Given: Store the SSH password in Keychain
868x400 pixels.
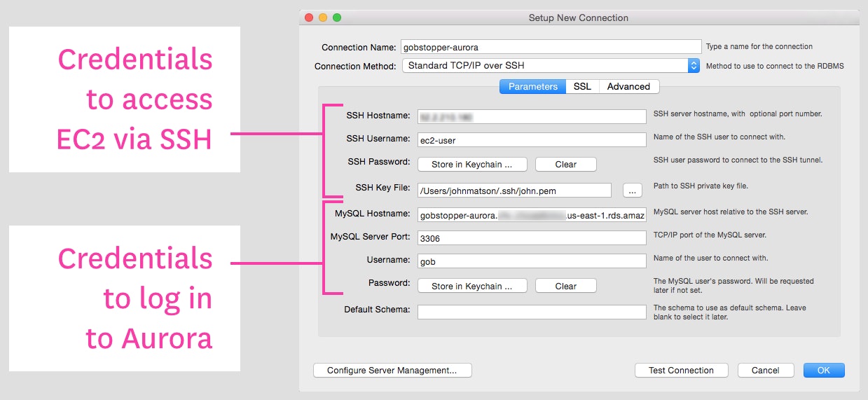Looking at the screenshot, I should tap(471, 165).
